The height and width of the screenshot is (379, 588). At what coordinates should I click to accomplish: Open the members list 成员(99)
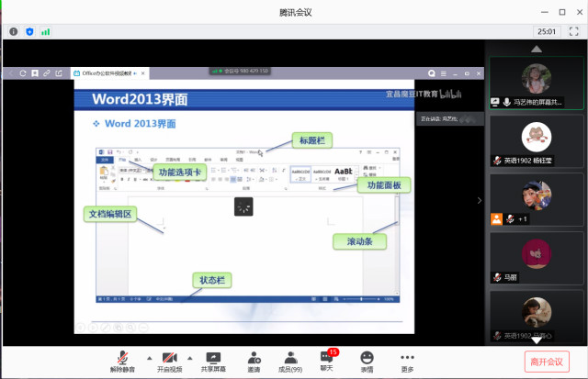(x=290, y=362)
